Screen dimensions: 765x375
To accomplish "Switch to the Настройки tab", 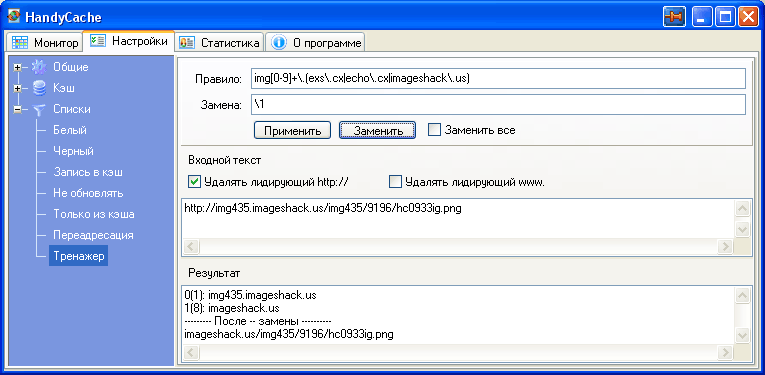I will (x=128, y=41).
